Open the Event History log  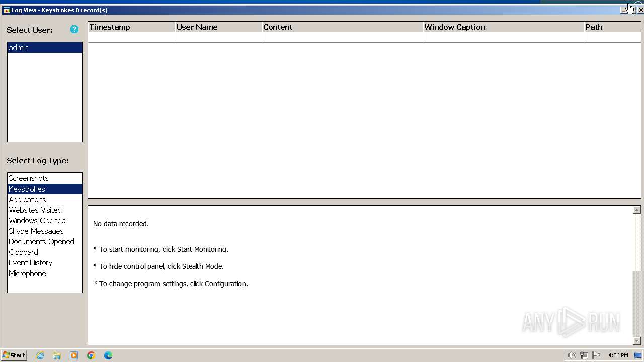click(x=45, y=263)
